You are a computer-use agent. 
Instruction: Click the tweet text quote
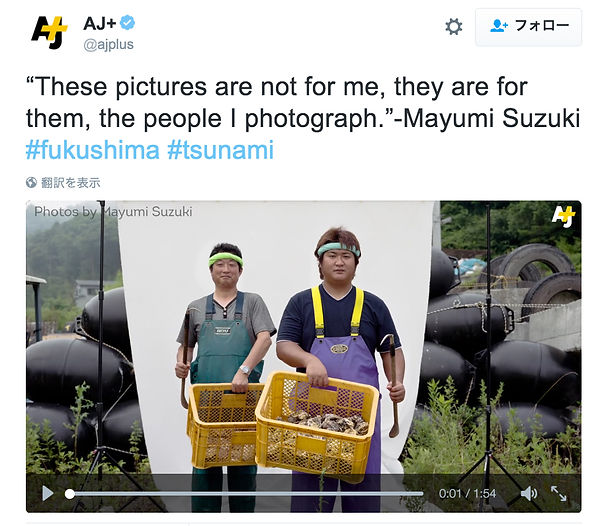pos(303,102)
